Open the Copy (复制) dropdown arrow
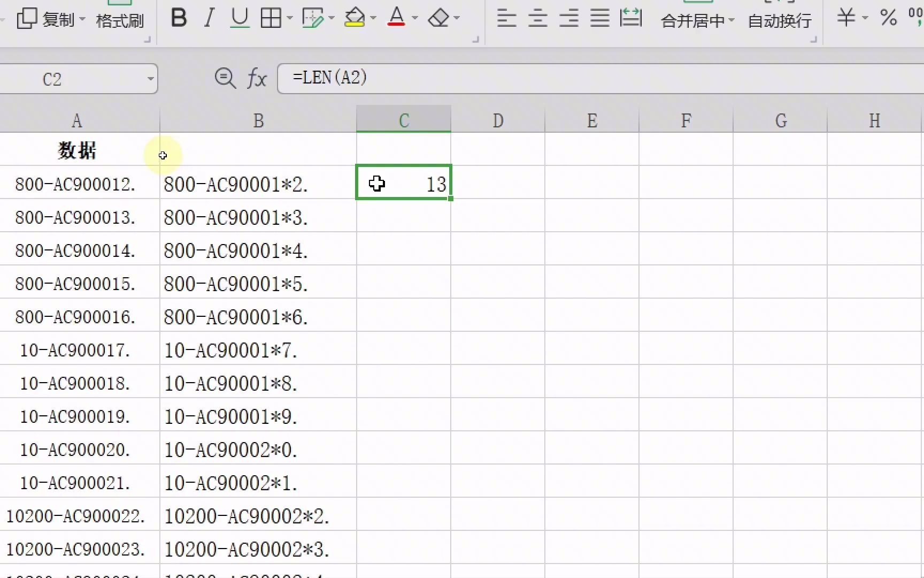Image resolution: width=924 pixels, height=578 pixels. 82,20
